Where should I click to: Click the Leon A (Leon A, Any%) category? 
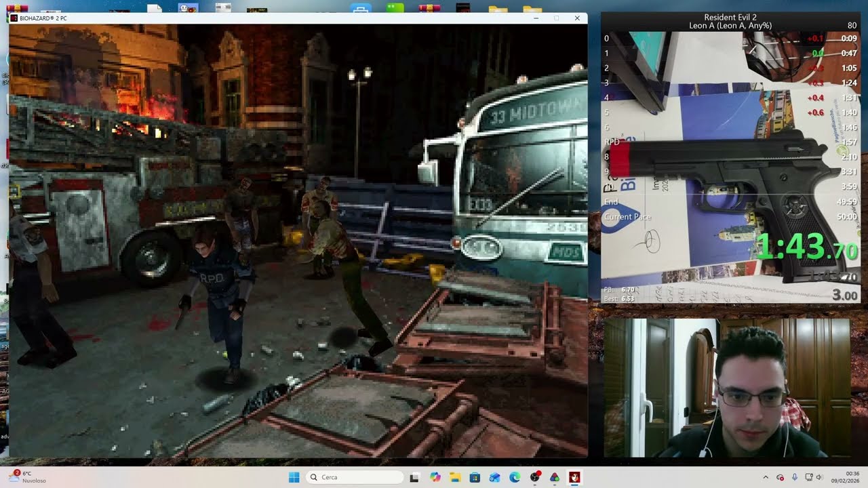point(730,26)
